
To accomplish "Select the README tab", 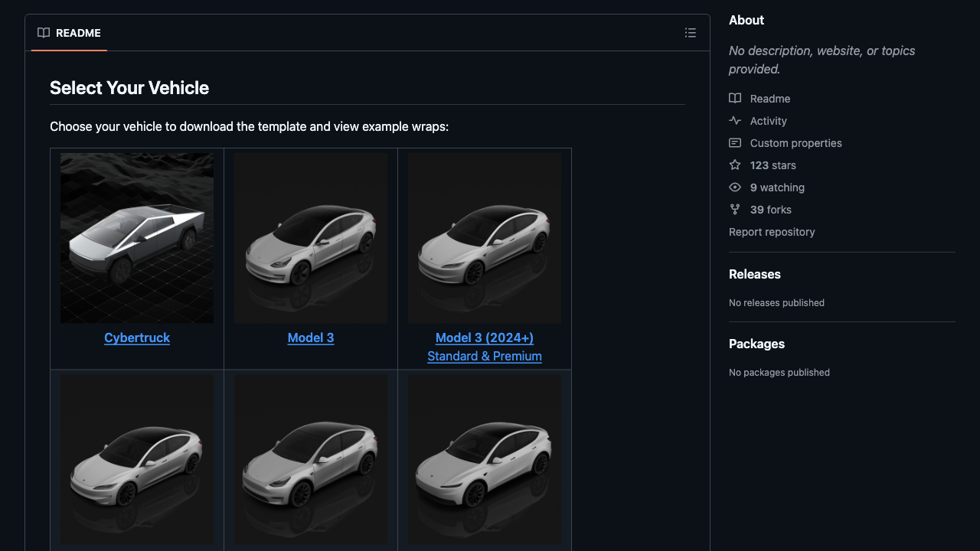I will (69, 33).
